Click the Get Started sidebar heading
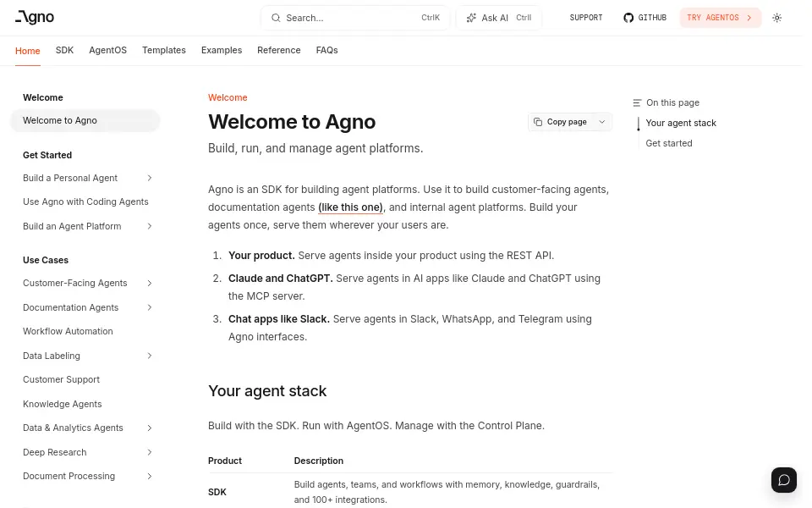 pyautogui.click(x=47, y=155)
